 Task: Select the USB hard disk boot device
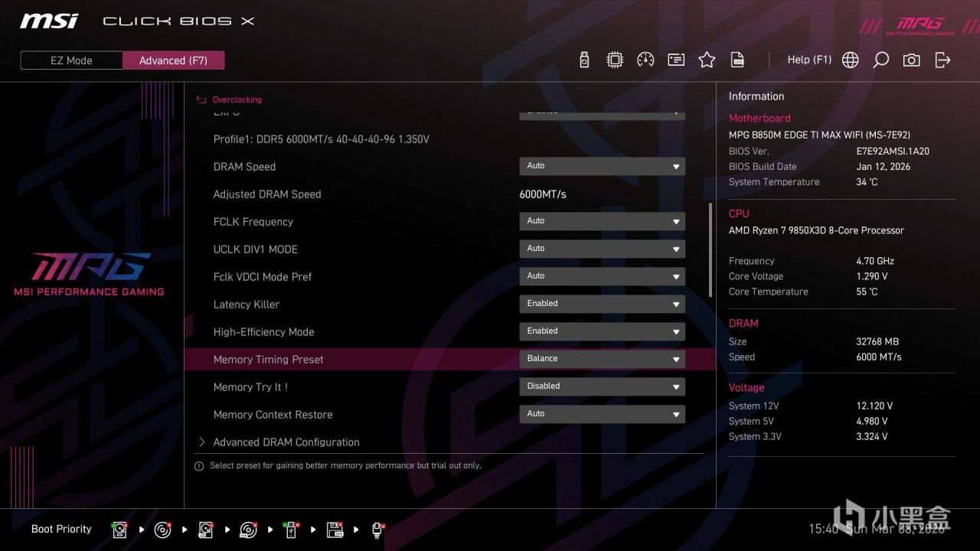(x=205, y=530)
